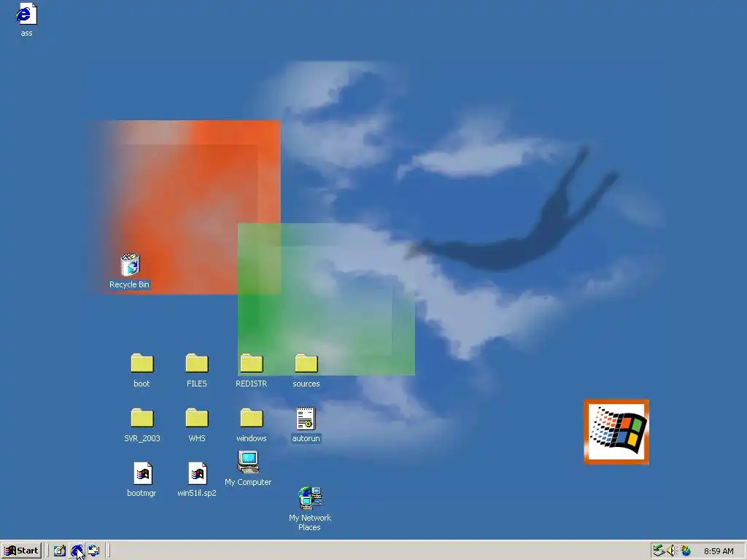Select the SVR_2003 folder
The image size is (747, 560).
click(x=142, y=418)
